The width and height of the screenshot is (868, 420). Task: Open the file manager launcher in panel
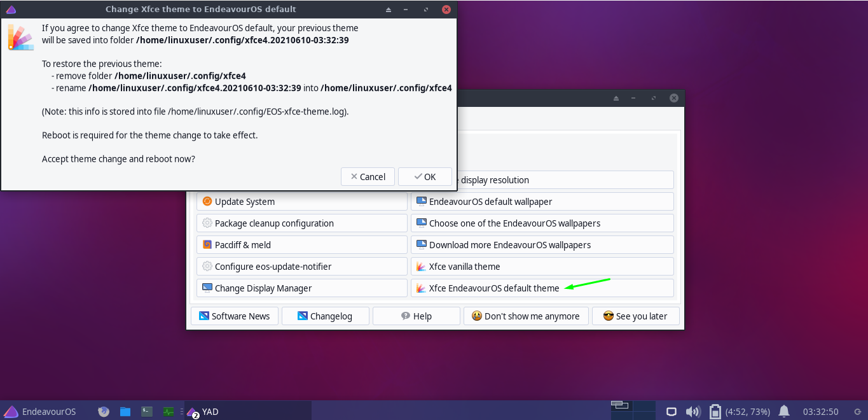(x=125, y=412)
